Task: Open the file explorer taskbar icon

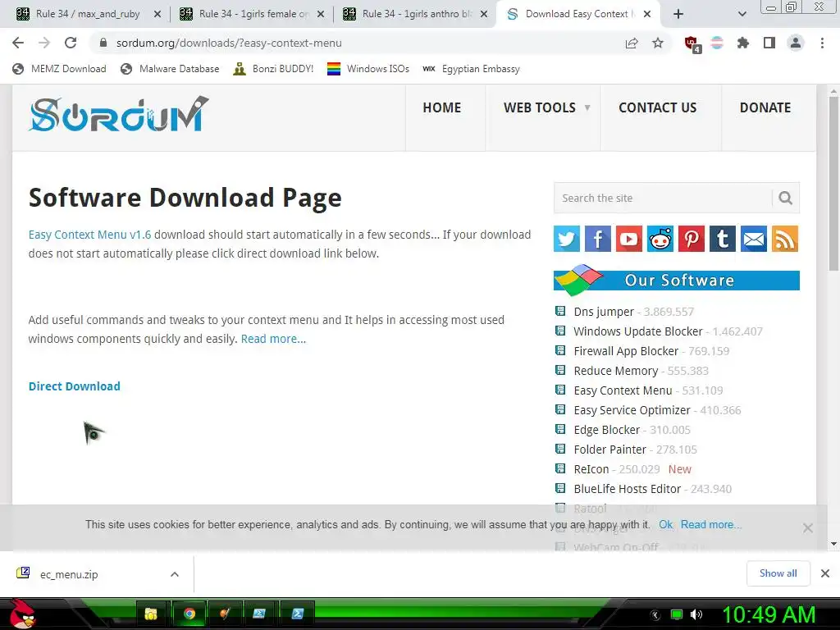Action: click(151, 614)
